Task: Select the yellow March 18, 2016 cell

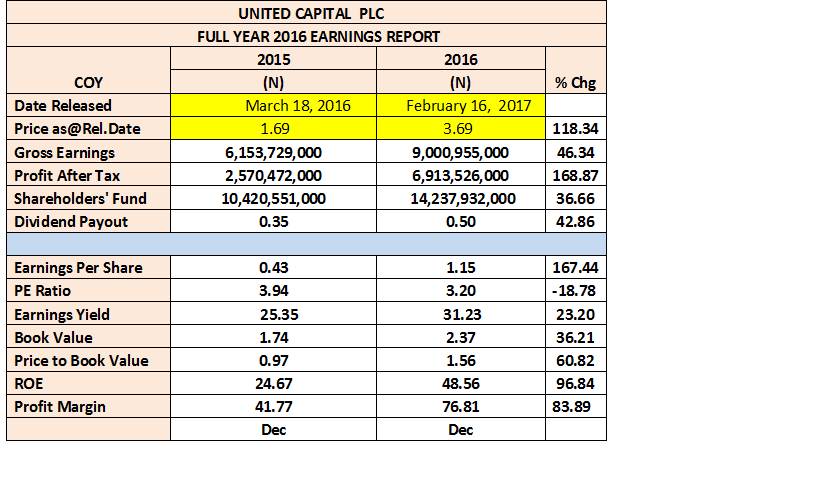Action: 273,106
